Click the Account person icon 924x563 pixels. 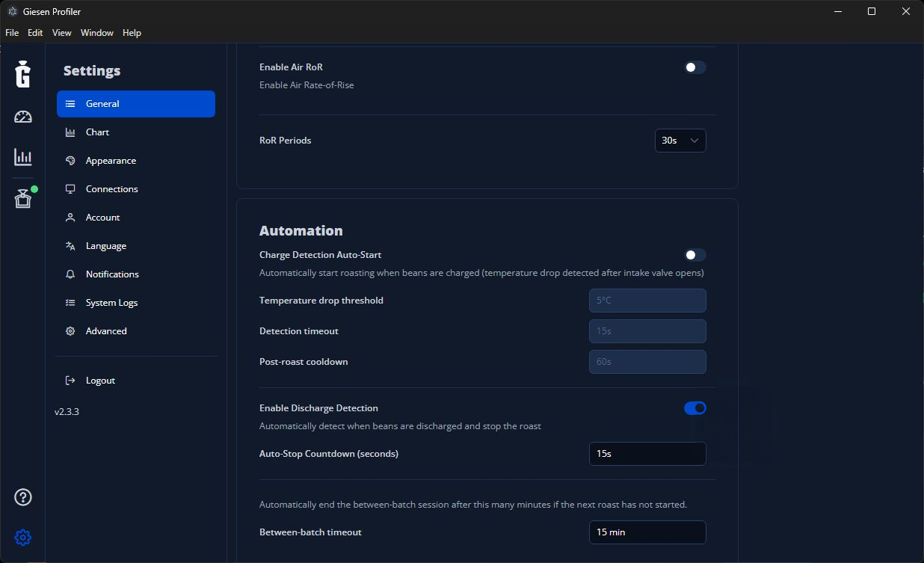pos(70,218)
